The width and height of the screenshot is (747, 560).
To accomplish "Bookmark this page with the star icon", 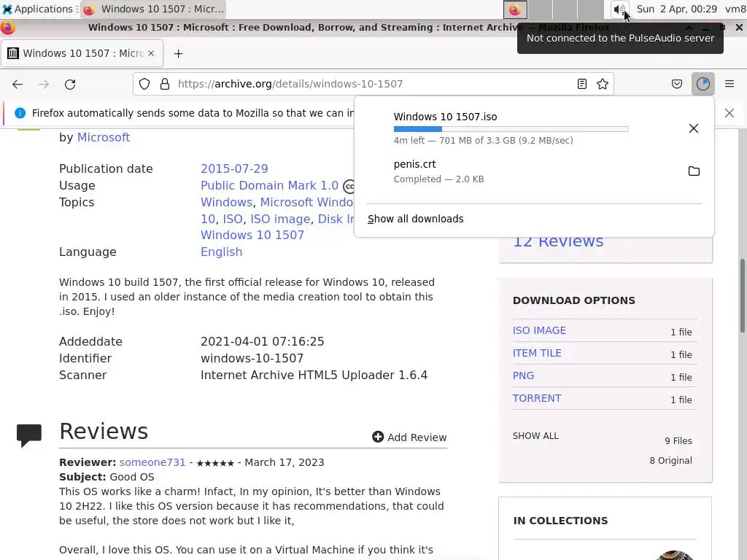I will click(602, 85).
